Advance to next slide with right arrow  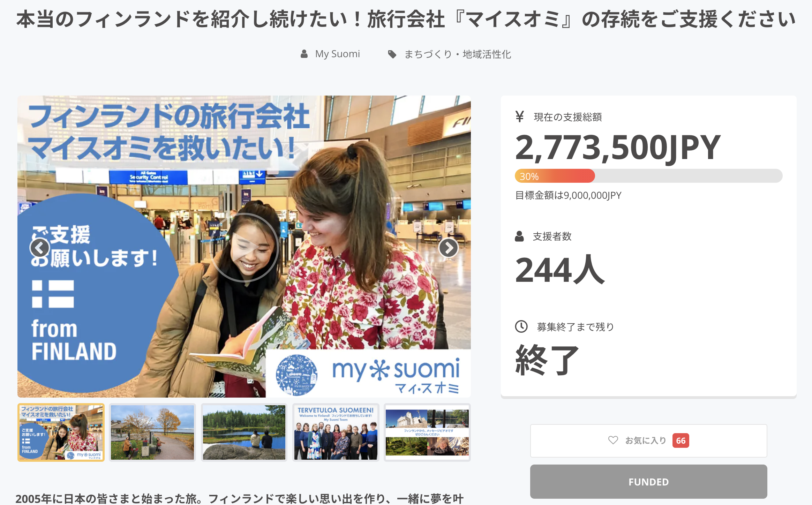448,248
